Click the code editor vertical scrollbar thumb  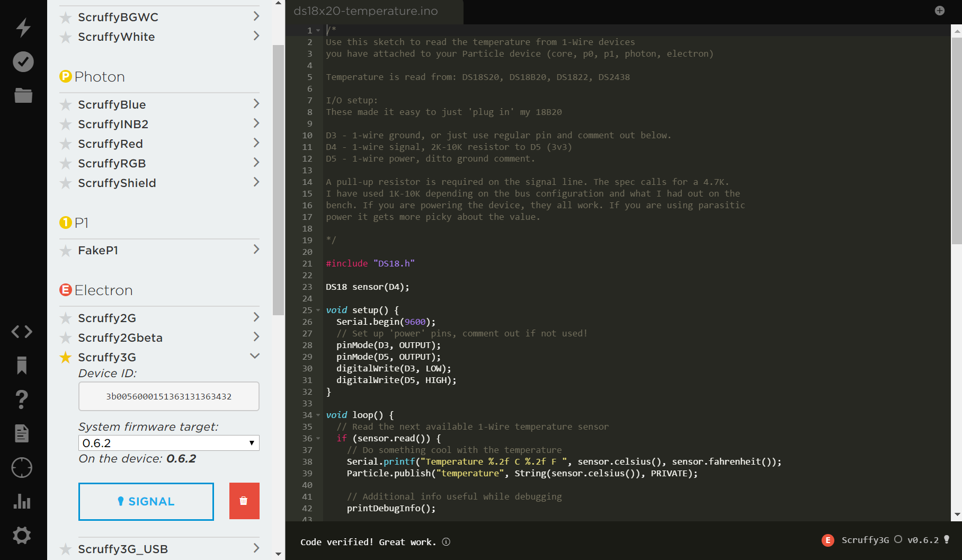click(957, 140)
